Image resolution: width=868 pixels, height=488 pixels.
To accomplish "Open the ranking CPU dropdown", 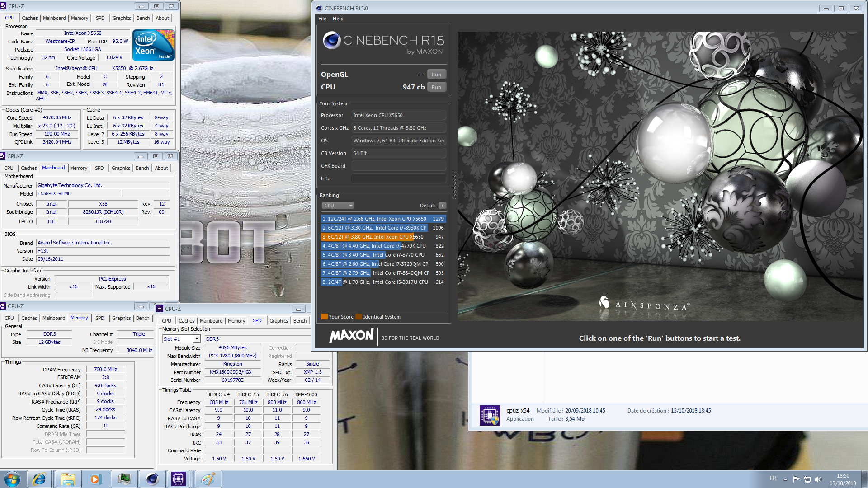I will 338,206.
